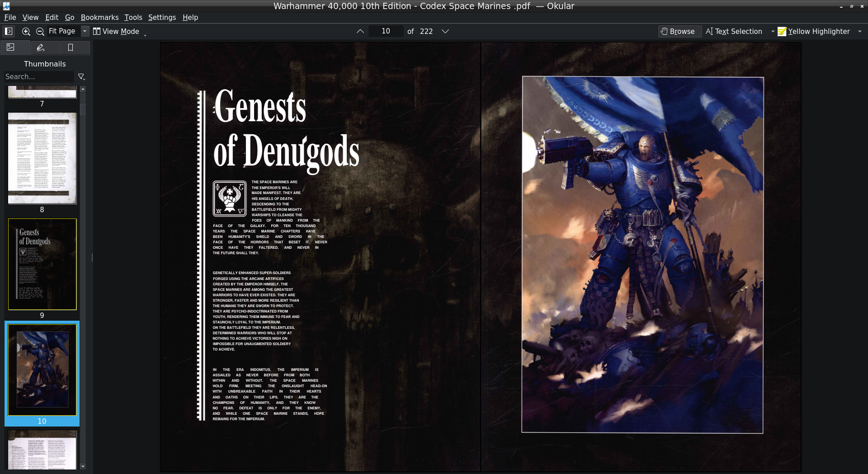
Task: Click the thumbnails Search field
Action: pos(38,77)
